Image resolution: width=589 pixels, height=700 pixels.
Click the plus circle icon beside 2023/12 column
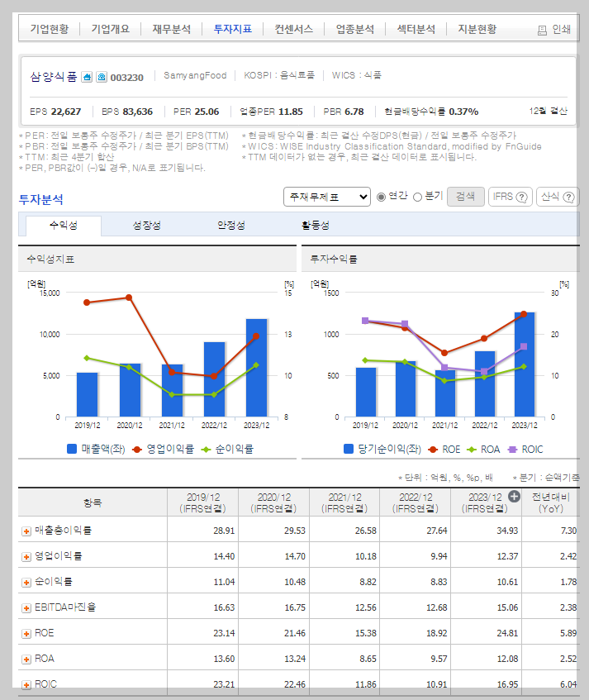click(514, 497)
